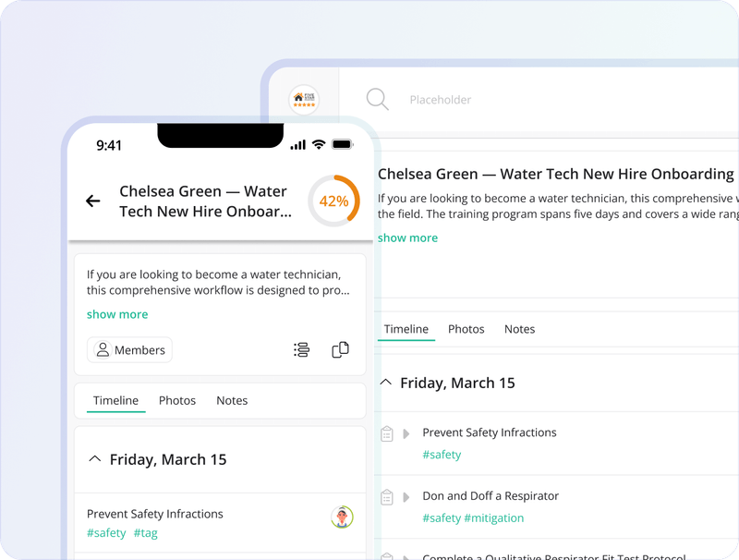Expand the Prevent Safety Infractions task
The height and width of the screenshot is (560, 739).
coord(406,432)
